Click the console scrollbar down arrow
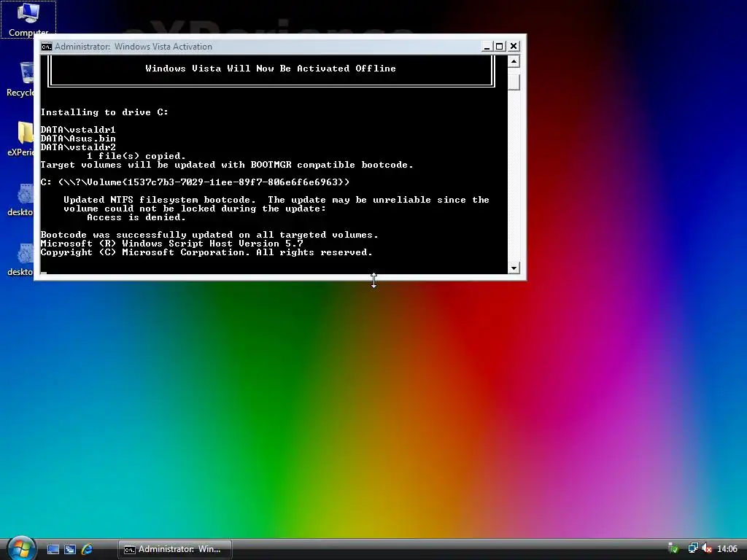The image size is (747, 560). pyautogui.click(x=514, y=268)
